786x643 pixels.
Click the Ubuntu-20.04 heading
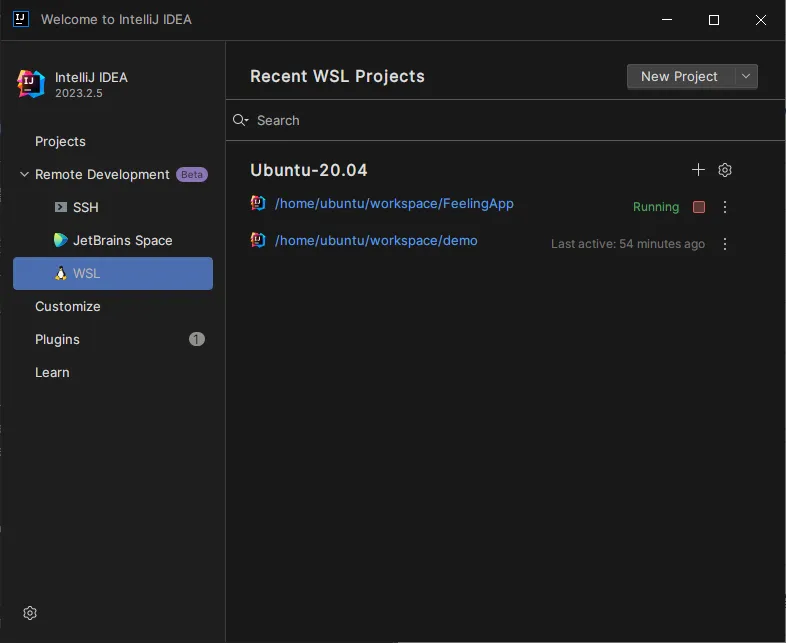coord(308,170)
